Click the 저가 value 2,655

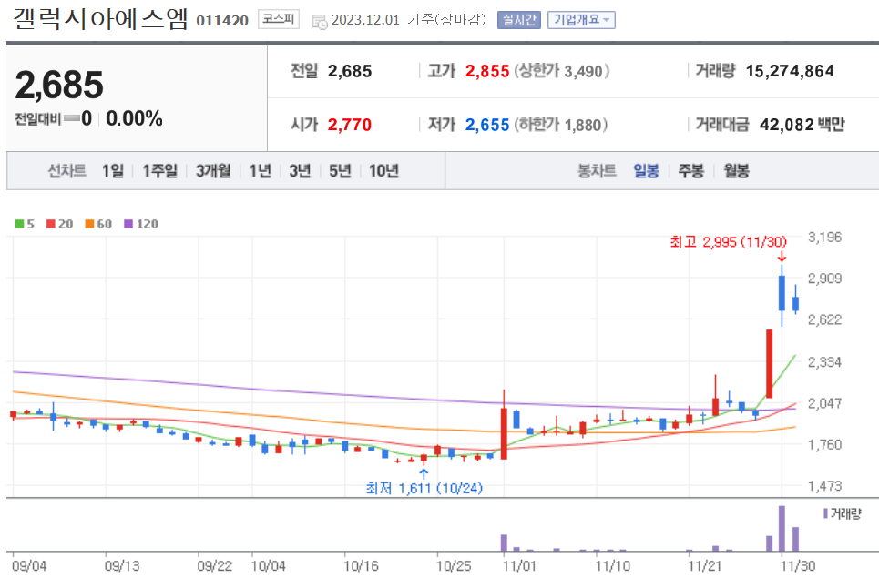[x=487, y=125]
